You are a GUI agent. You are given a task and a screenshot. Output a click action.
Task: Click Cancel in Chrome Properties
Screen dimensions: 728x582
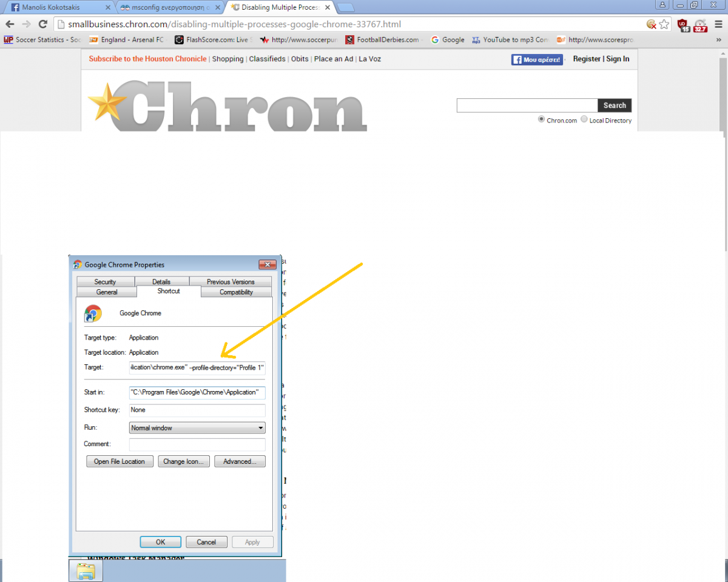point(206,542)
